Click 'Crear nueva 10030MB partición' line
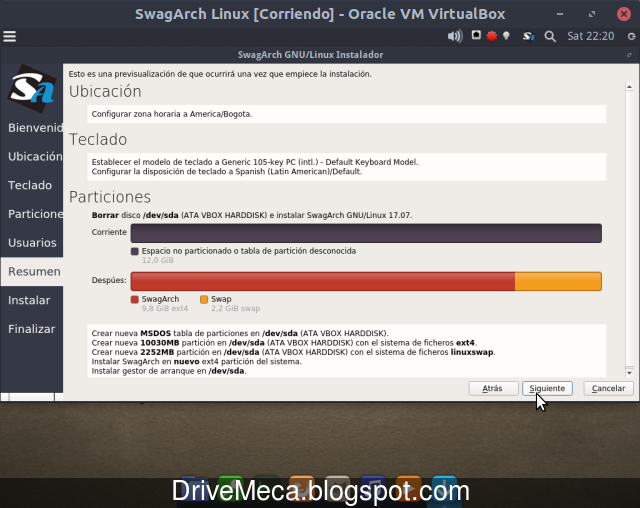640x508 pixels. [284, 343]
